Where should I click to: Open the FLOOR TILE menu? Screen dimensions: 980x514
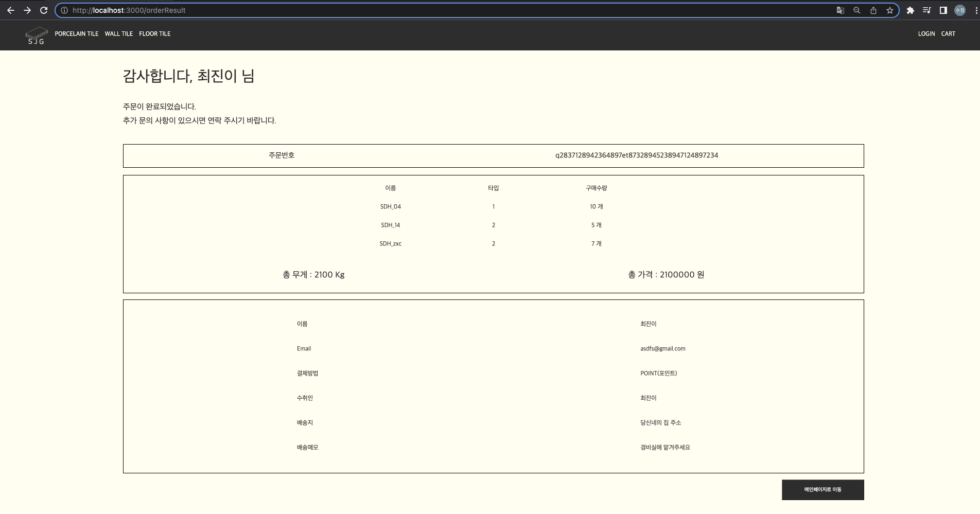155,34
